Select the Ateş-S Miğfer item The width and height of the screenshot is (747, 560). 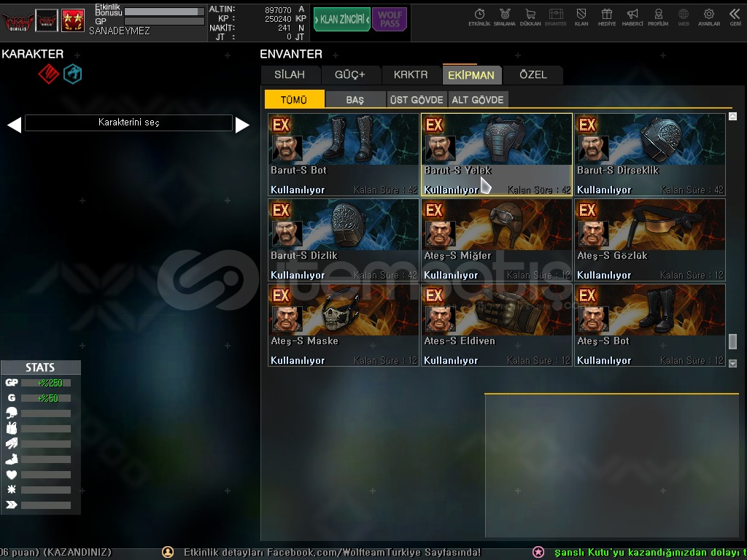[496, 240]
